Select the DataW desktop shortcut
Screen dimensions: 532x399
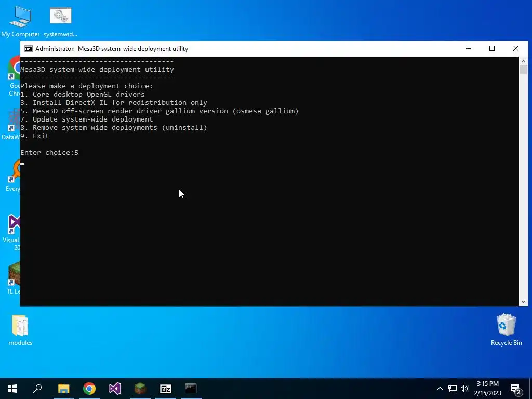click(11, 124)
